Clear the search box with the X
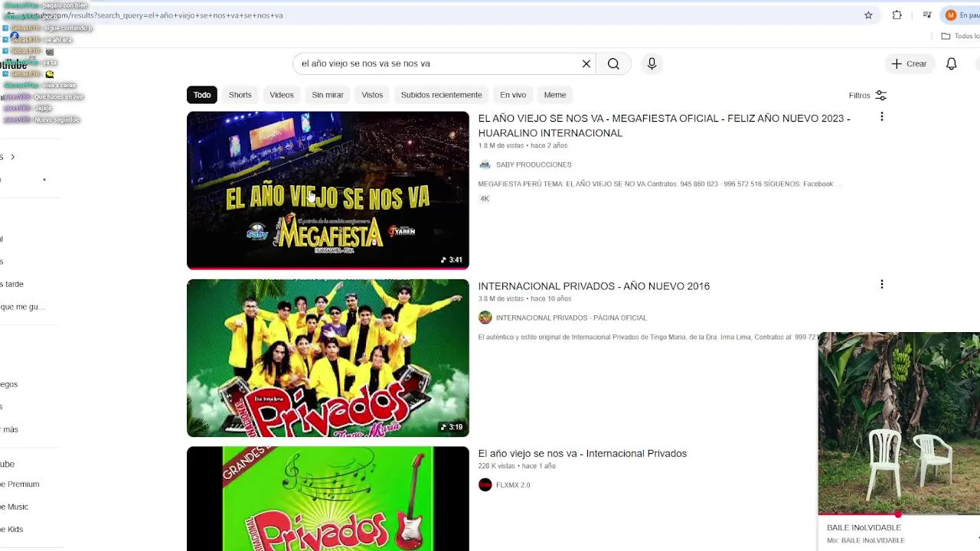The width and height of the screenshot is (980, 551). pyautogui.click(x=586, y=64)
